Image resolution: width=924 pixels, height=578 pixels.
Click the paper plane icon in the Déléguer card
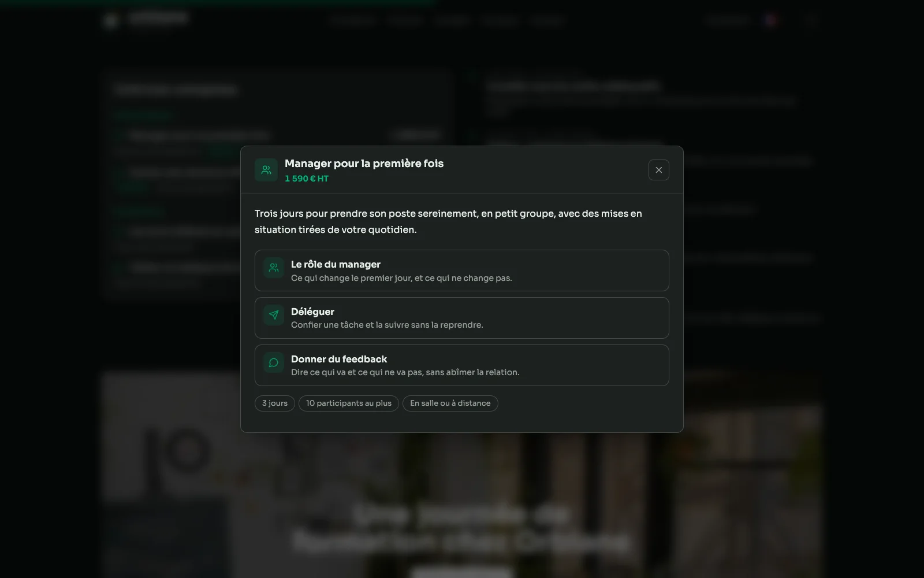pyautogui.click(x=274, y=315)
